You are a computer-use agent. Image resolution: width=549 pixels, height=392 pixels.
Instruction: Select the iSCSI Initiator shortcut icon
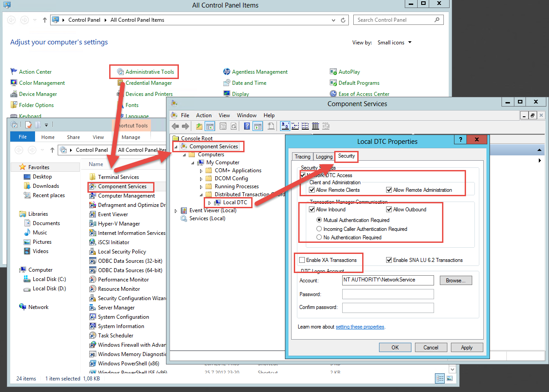click(x=93, y=242)
